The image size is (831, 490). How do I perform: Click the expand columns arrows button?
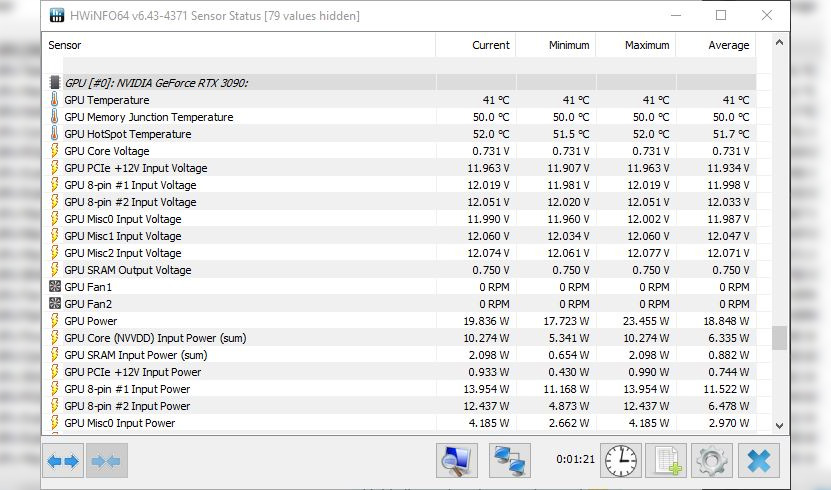(x=63, y=461)
